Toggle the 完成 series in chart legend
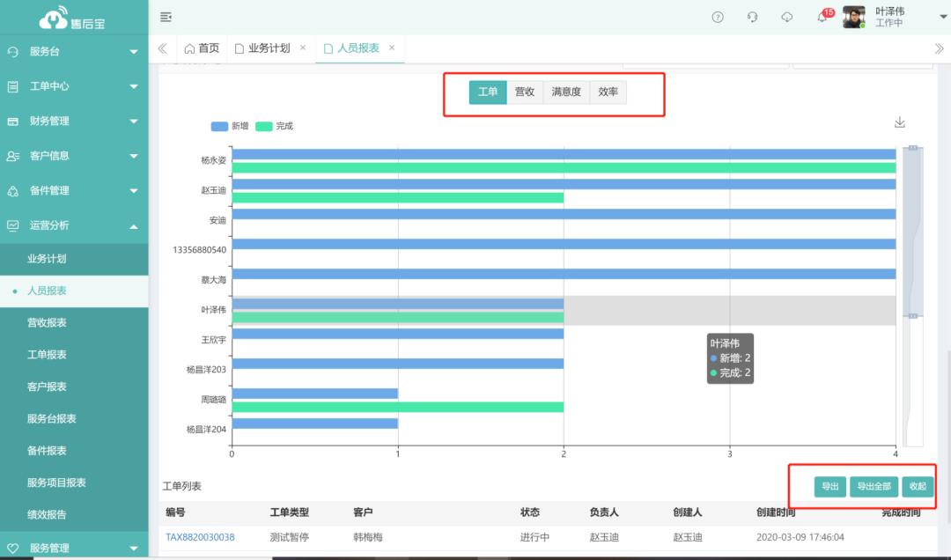Screen dimensions: 951x560 click(x=274, y=126)
